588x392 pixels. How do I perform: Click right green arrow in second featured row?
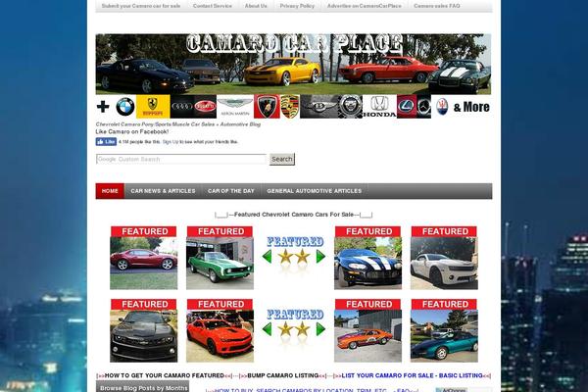tap(320, 329)
